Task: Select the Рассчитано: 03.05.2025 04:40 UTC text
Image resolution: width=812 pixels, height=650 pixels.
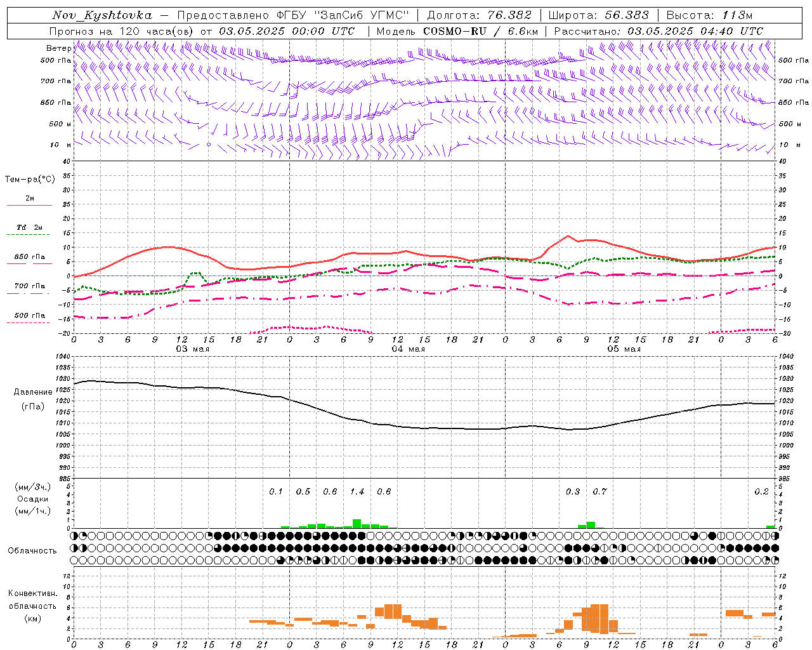Action: pyautogui.click(x=658, y=31)
